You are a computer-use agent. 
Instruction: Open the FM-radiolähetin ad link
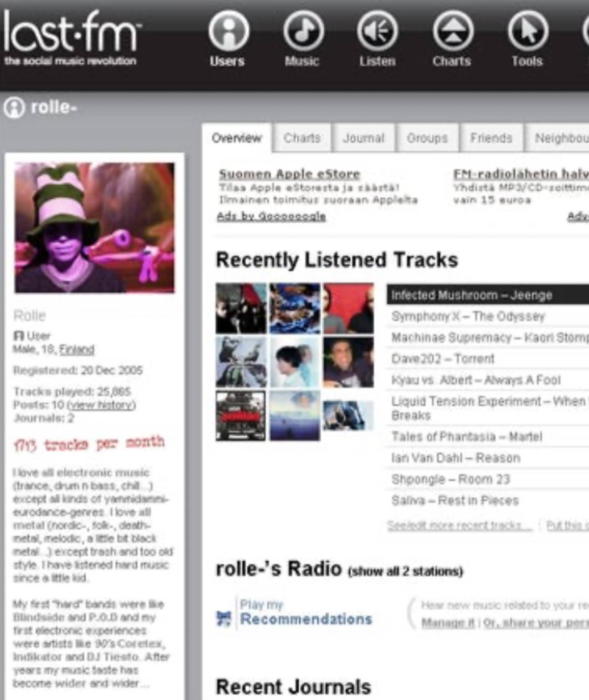(x=521, y=174)
